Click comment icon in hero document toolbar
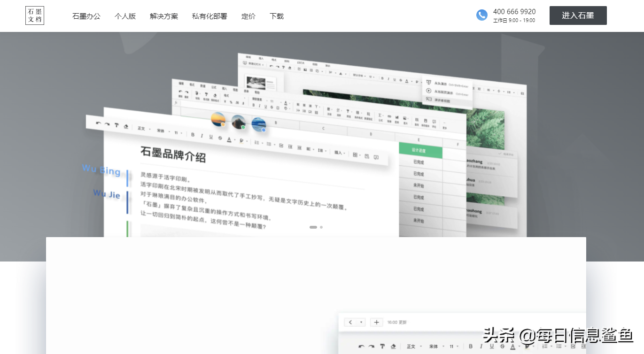Viewport: 644px width, 354px height. click(x=376, y=157)
